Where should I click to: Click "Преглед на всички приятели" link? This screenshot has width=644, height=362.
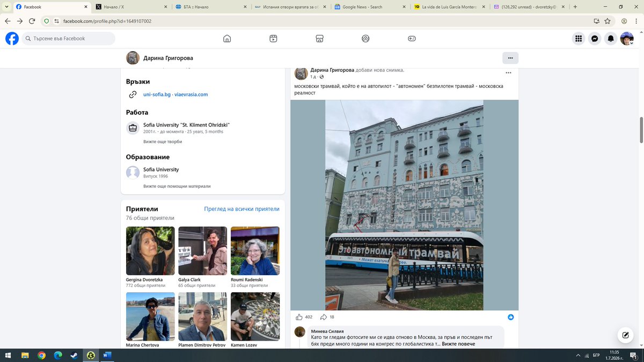[241, 209]
